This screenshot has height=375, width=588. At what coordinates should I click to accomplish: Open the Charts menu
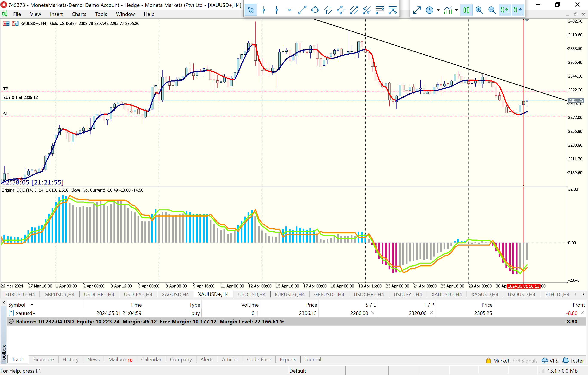point(79,14)
